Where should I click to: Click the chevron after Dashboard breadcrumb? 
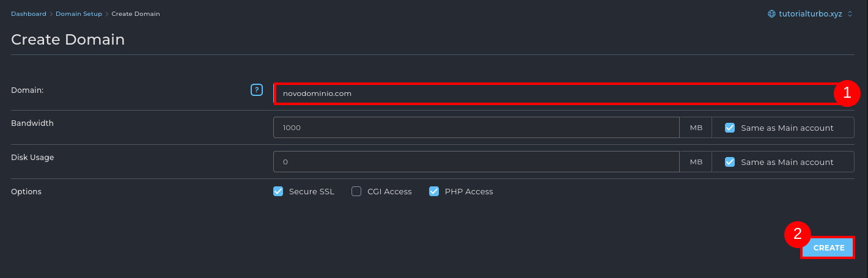pyautogui.click(x=51, y=13)
